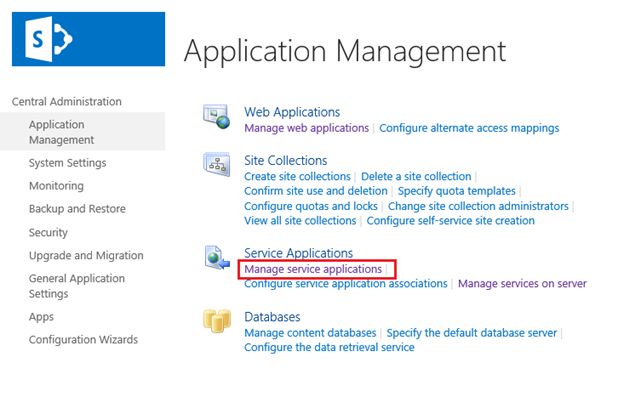Image resolution: width=624 pixels, height=408 pixels.
Task: Click Manage services on server
Action: (522, 283)
